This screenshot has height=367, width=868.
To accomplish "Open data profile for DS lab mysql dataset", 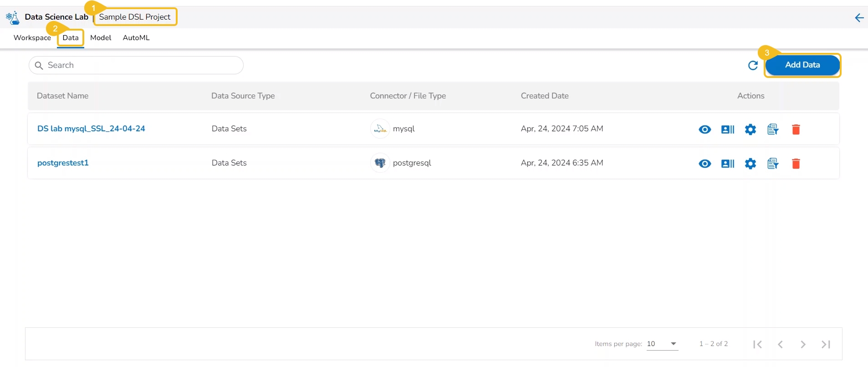I will point(727,129).
